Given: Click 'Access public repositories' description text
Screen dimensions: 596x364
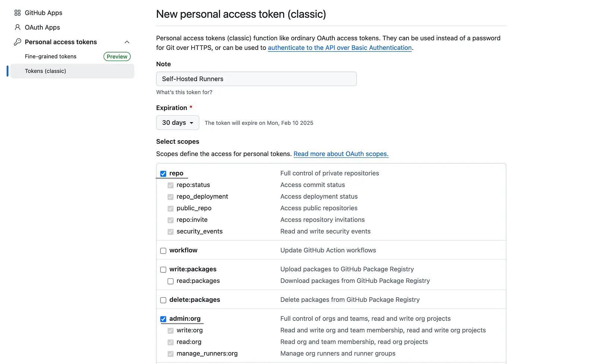Looking at the screenshot, I should [x=319, y=208].
